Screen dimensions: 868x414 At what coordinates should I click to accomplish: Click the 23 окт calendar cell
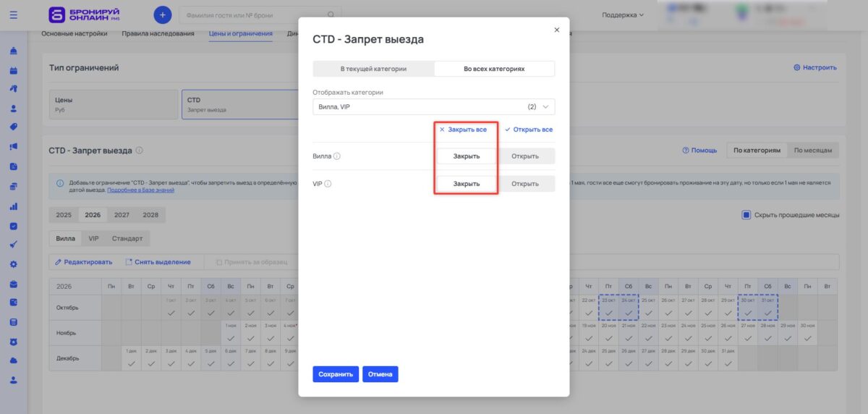608,308
